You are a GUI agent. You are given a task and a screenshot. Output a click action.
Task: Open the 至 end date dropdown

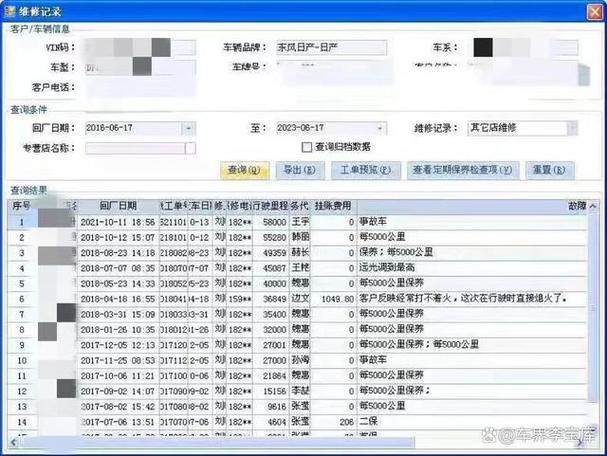click(380, 128)
